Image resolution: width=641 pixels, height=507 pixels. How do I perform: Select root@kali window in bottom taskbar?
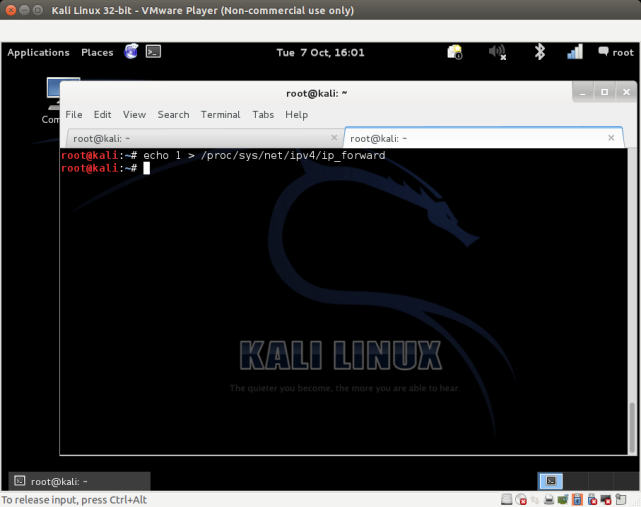78,481
